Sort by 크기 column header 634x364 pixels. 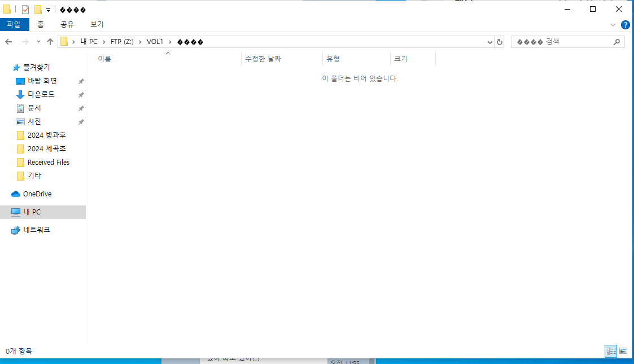tap(401, 59)
